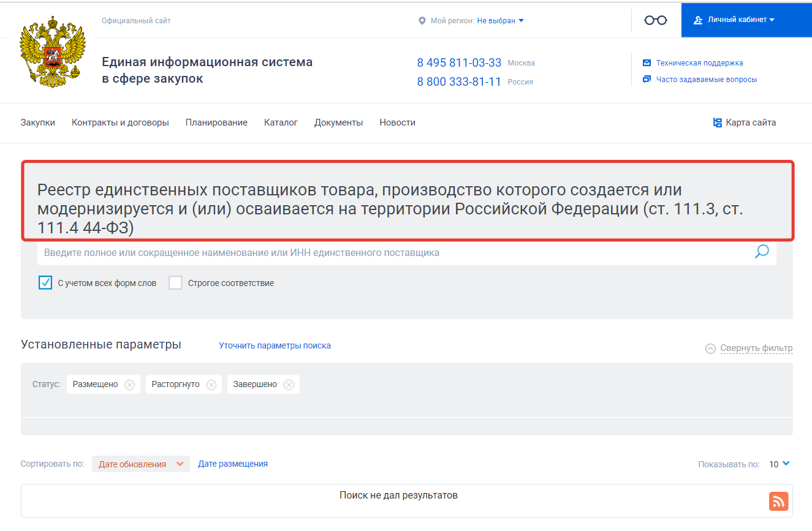
Task: Open visually impaired mode glasses icon
Action: (x=656, y=20)
